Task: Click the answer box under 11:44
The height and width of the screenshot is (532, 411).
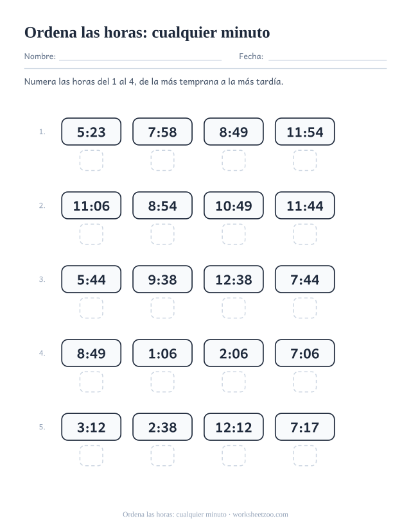Action: [x=305, y=234]
